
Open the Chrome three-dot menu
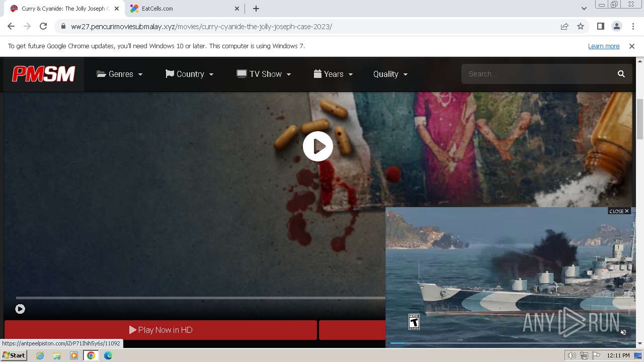coord(633,26)
